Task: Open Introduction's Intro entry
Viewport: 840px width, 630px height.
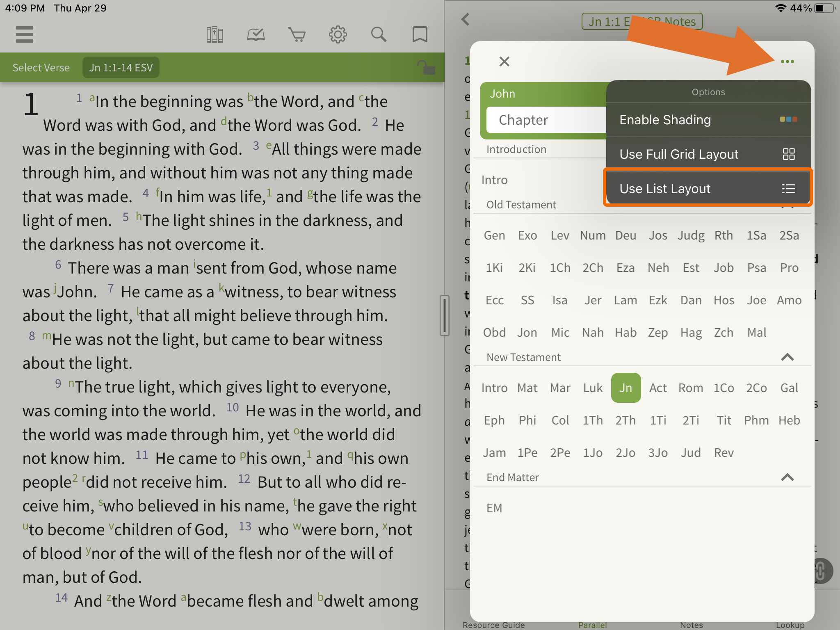Action: [494, 180]
